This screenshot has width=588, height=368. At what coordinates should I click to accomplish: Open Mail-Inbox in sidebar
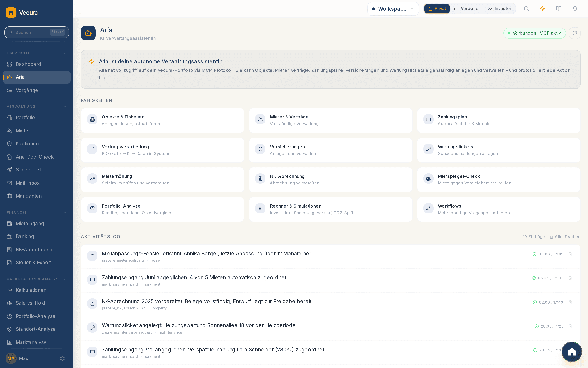37,183
